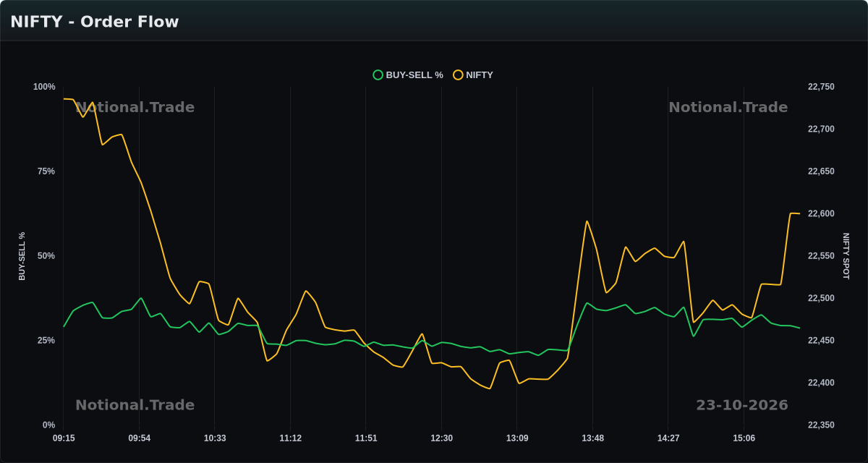This screenshot has height=463, width=868.
Task: Click the 50% left axis value
Action: pos(46,256)
